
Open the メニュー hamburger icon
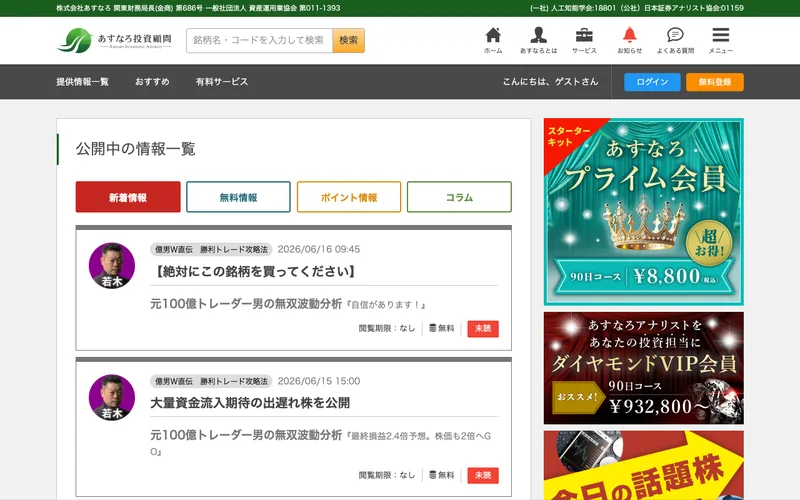pyautogui.click(x=720, y=40)
